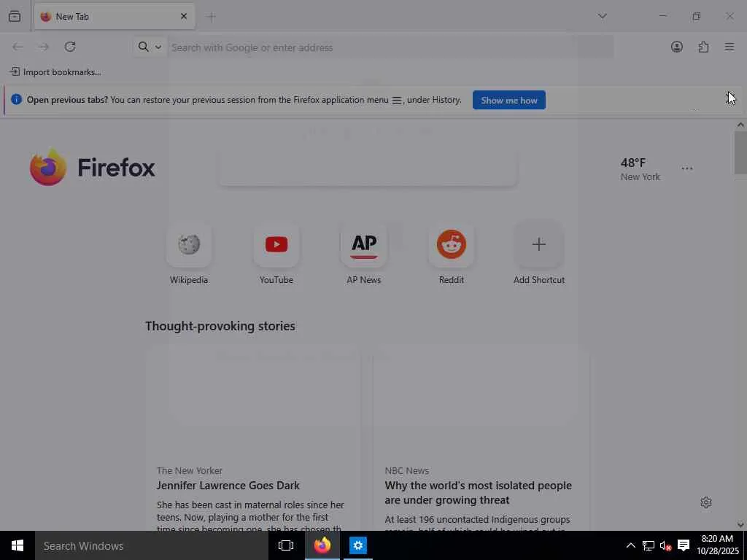
Task: Click the Search Windows taskbar box
Action: (152, 545)
